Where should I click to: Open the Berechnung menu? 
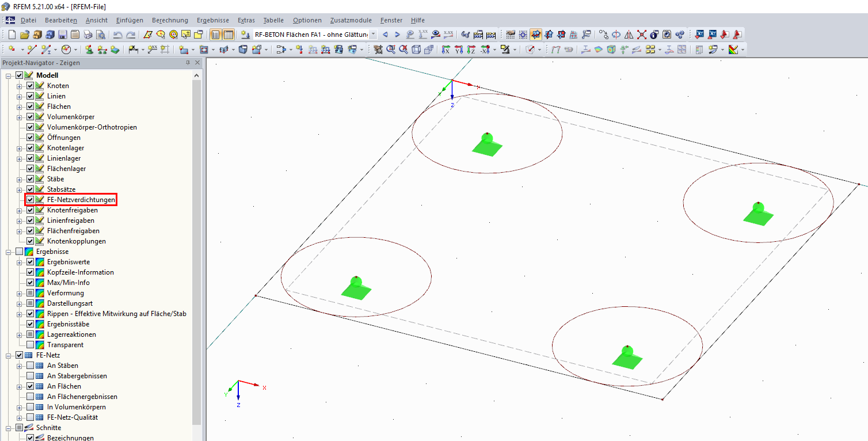[169, 20]
